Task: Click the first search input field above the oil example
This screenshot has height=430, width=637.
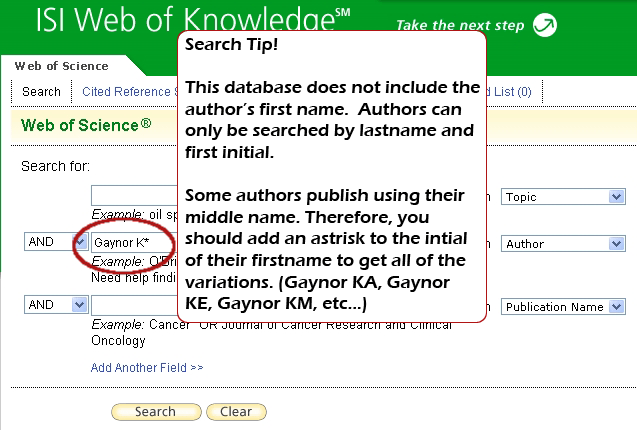Action: point(134,196)
